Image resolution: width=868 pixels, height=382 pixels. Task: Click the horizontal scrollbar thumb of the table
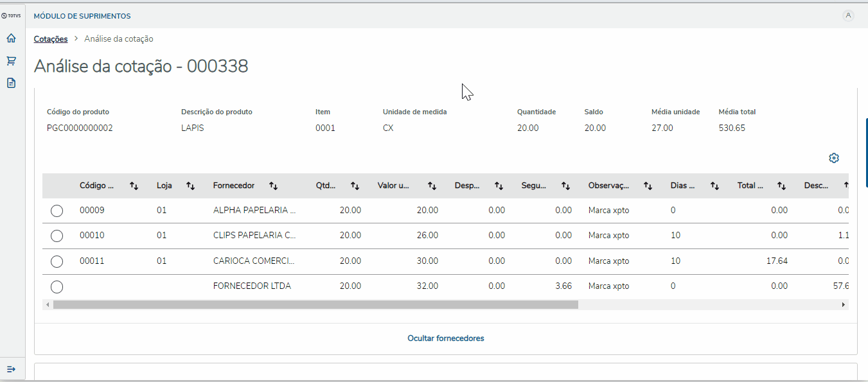tap(315, 305)
